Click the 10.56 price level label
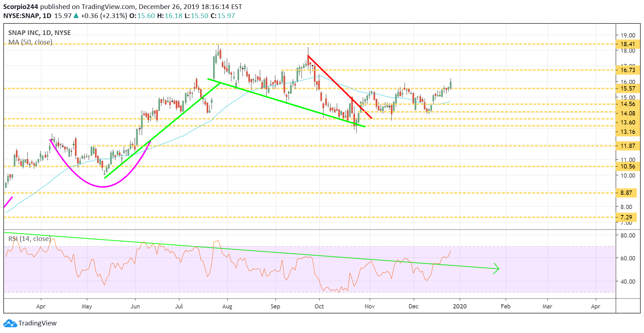Image resolution: width=644 pixels, height=333 pixels. pos(628,166)
